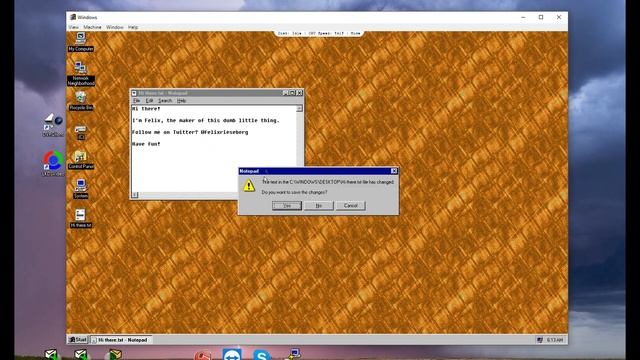Open Notepad's Edit menu
The width and height of the screenshot is (640, 360).
149,100
